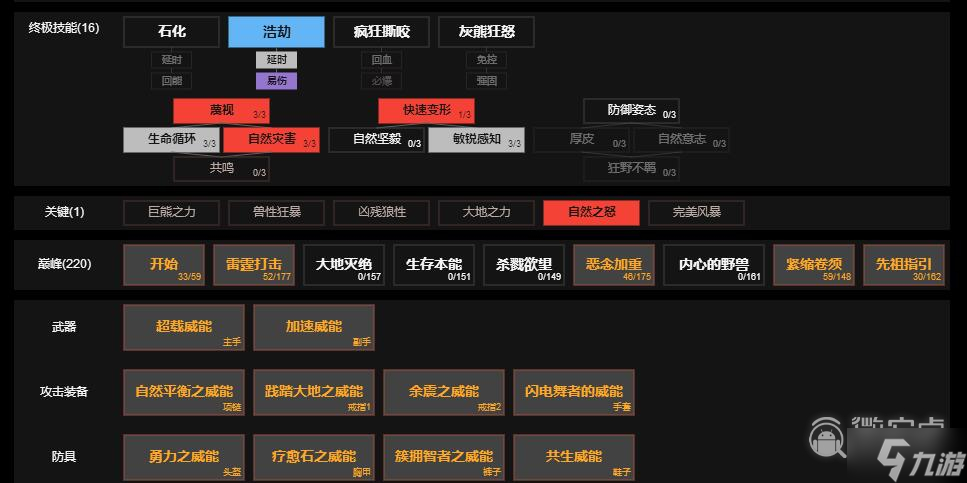The height and width of the screenshot is (483, 967).
Task: Click the 蔑视 3/3 passive node
Action: point(221,111)
